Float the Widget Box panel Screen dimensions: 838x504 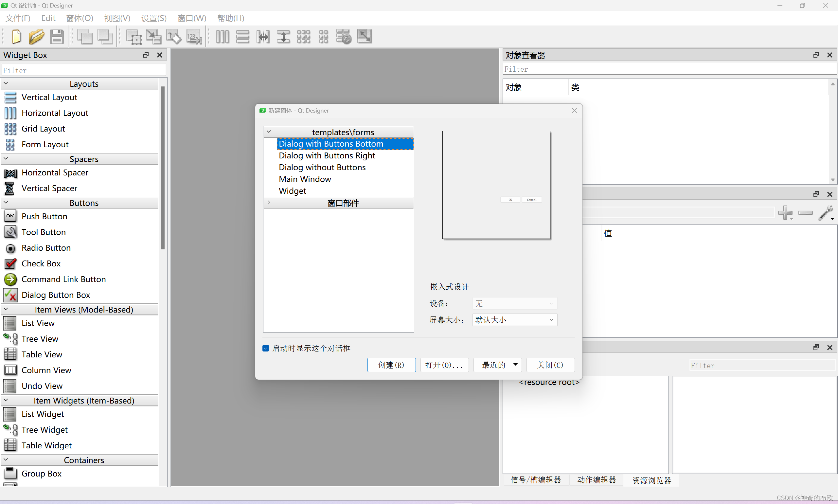(x=146, y=55)
